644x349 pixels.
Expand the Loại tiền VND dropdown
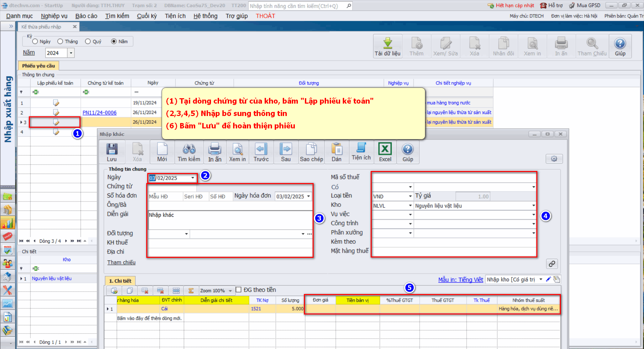point(410,196)
